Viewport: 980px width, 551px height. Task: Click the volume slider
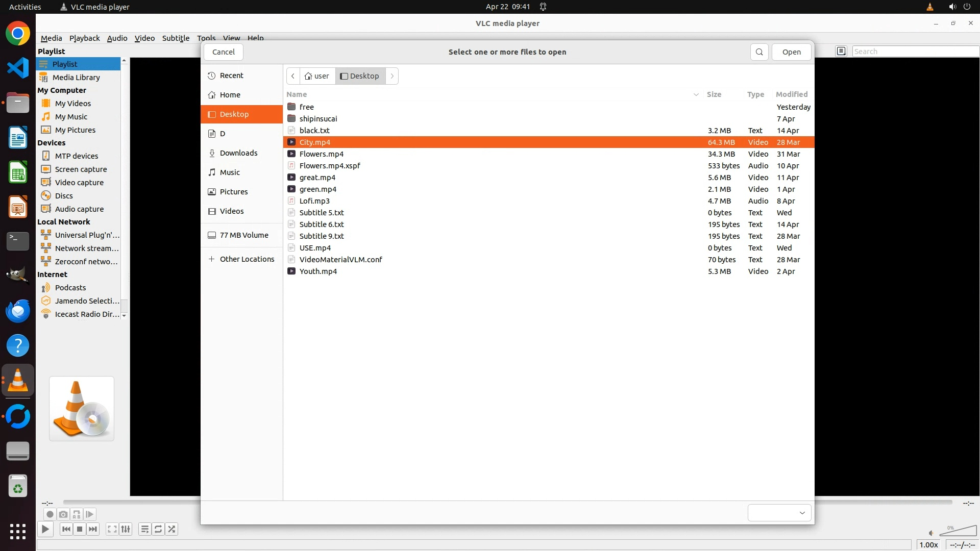pyautogui.click(x=958, y=532)
